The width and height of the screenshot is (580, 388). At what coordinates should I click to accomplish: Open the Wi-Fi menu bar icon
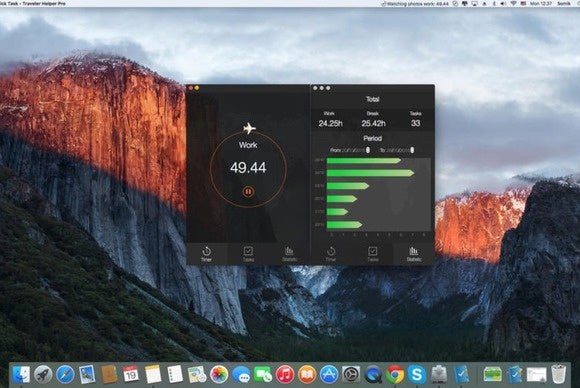(513, 3)
